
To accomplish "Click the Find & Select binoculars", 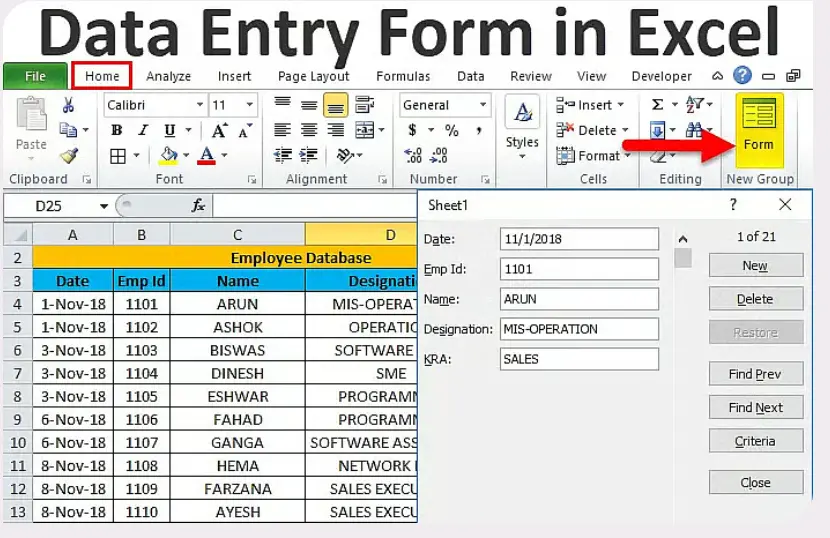I will [x=694, y=130].
